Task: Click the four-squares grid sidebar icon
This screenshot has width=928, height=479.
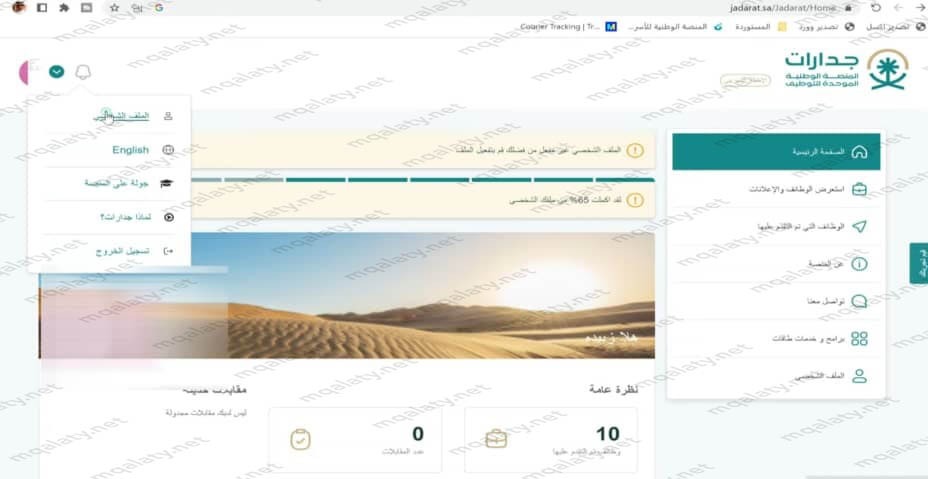Action: pyautogui.click(x=859, y=339)
